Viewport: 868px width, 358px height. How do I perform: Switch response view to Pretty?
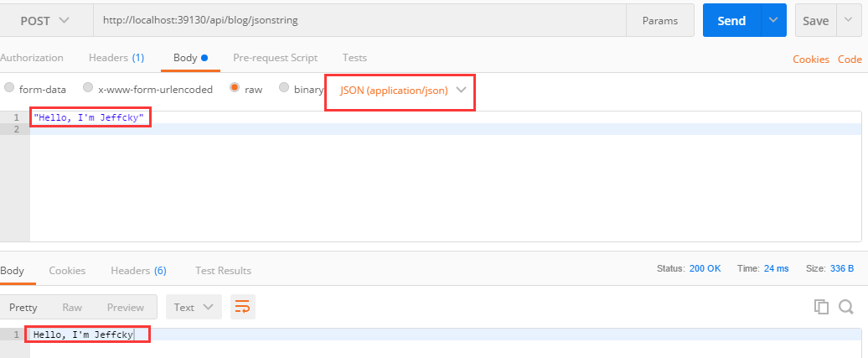click(23, 307)
